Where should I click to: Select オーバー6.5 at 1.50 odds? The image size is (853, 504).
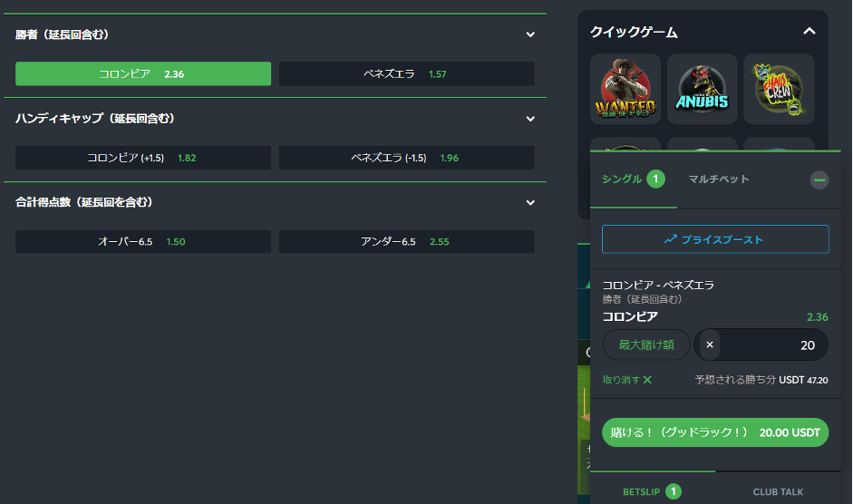pyautogui.click(x=143, y=242)
